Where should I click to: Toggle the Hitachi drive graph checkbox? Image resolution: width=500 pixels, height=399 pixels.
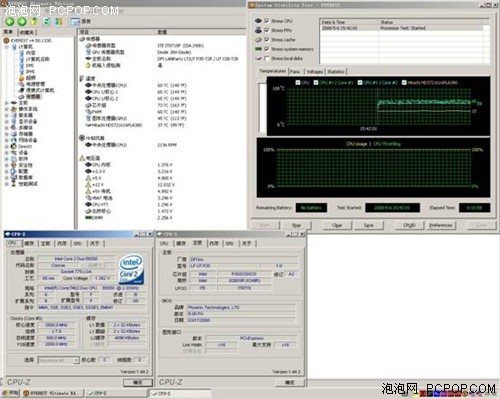[404, 82]
